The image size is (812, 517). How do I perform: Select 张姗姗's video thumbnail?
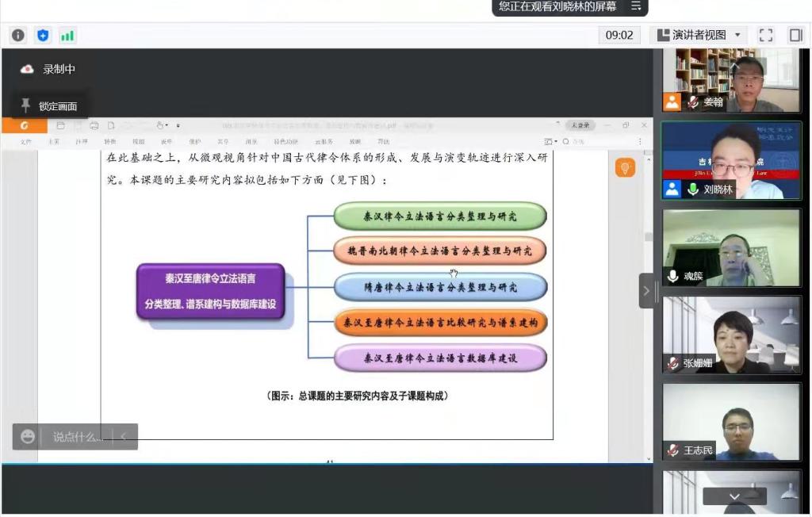click(x=731, y=335)
